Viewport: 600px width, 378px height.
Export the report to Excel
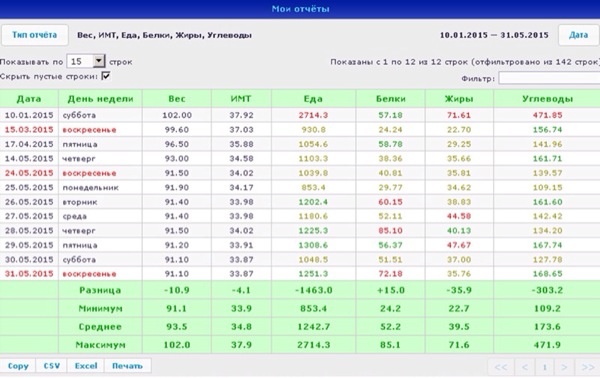point(86,366)
